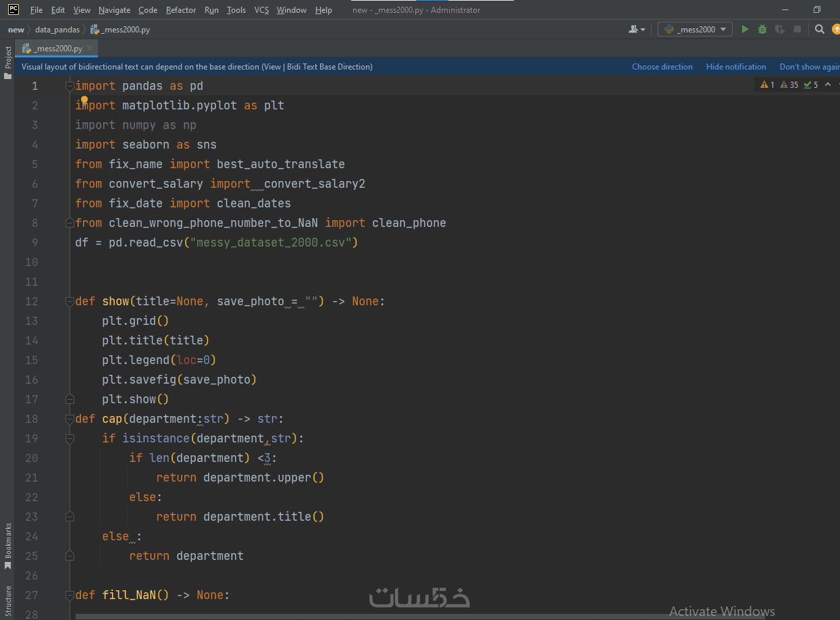Click the fold end marker on line 17

[69, 399]
